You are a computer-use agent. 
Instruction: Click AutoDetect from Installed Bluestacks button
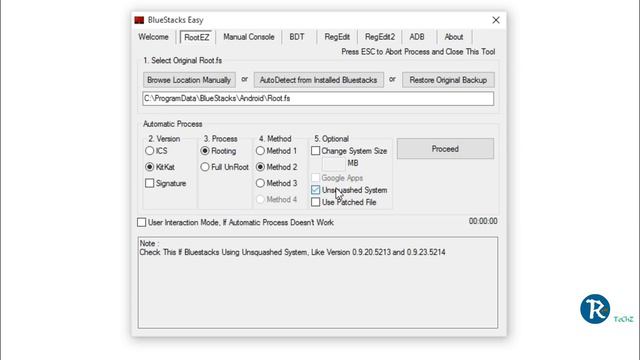[318, 80]
